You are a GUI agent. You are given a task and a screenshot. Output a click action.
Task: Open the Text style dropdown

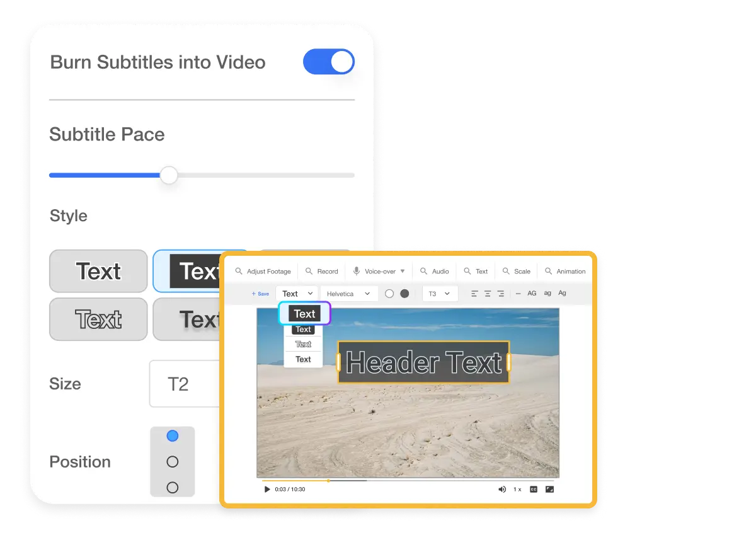pyautogui.click(x=296, y=294)
